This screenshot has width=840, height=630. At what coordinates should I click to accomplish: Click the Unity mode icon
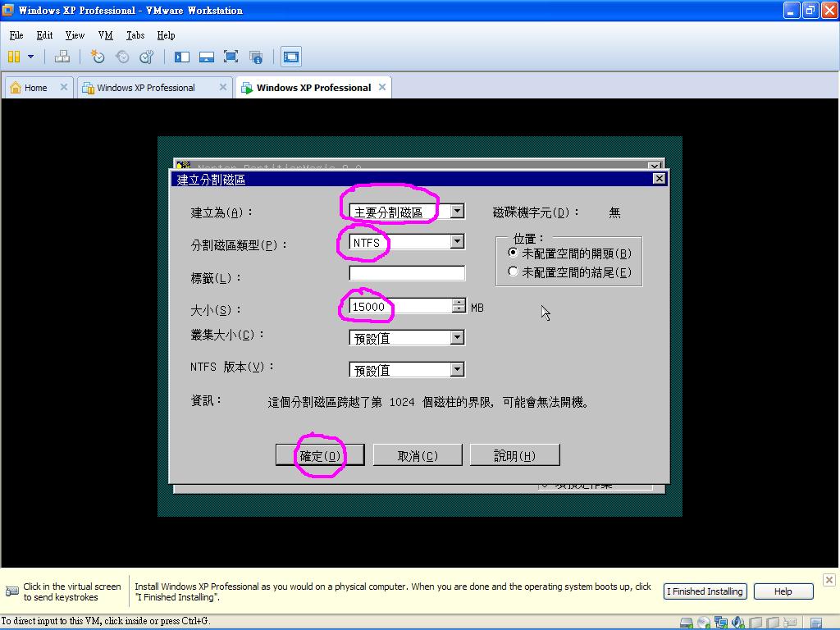tap(256, 57)
